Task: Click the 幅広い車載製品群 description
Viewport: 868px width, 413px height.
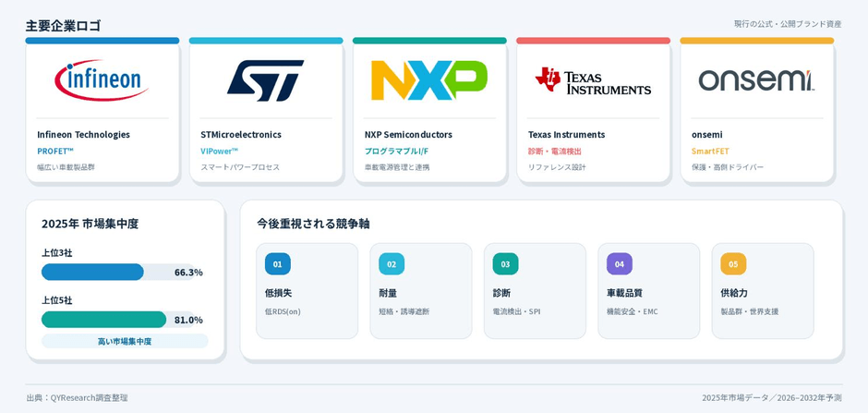Action: 66,166
